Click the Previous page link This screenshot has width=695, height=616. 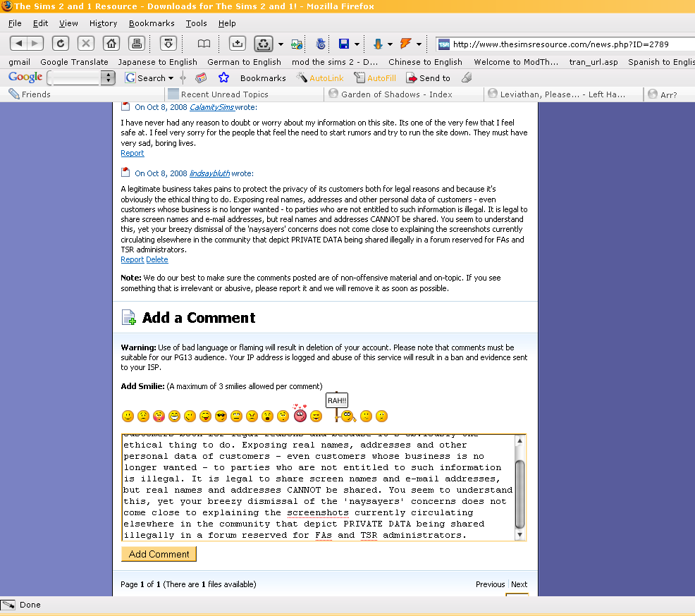[x=490, y=584]
